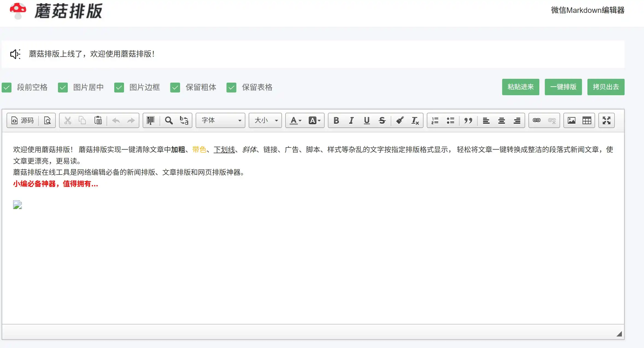
Task: Insert a bulleted list
Action: pyautogui.click(x=450, y=120)
